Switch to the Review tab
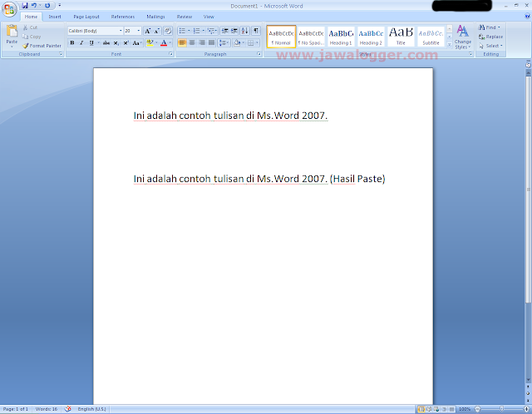 point(185,17)
